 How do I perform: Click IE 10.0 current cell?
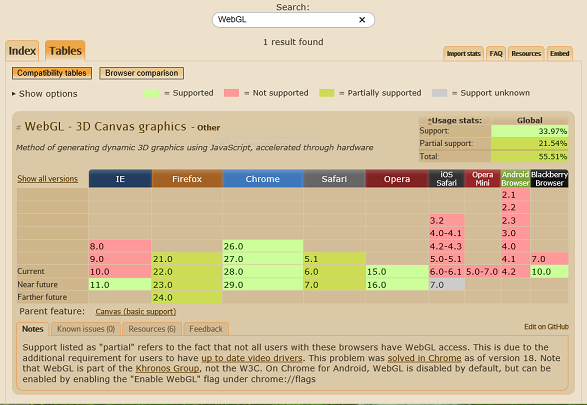click(x=120, y=271)
